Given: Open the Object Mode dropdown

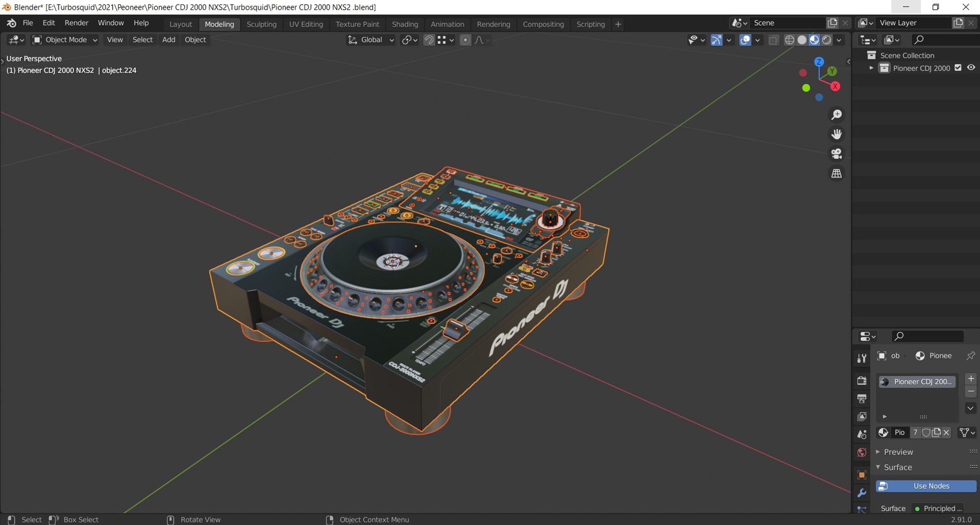Looking at the screenshot, I should point(64,40).
